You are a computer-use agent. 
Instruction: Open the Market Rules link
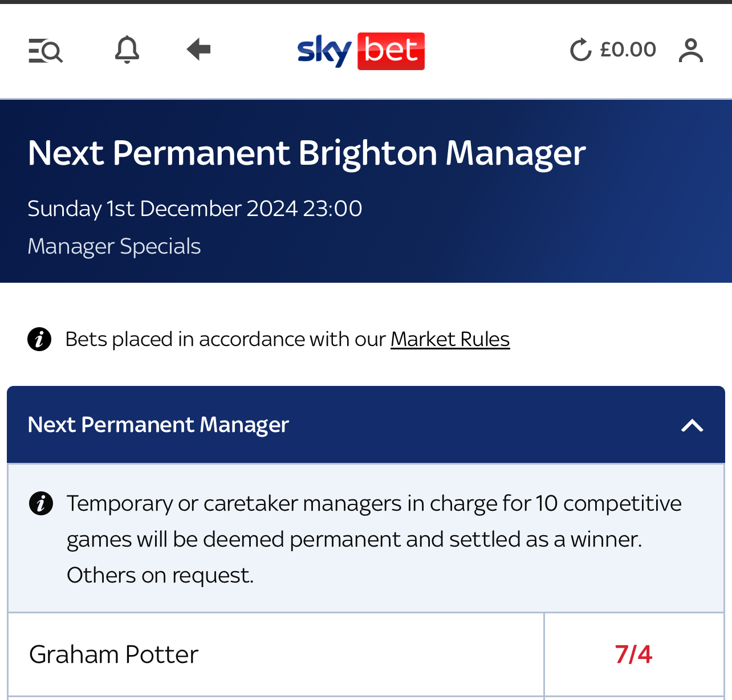point(450,339)
